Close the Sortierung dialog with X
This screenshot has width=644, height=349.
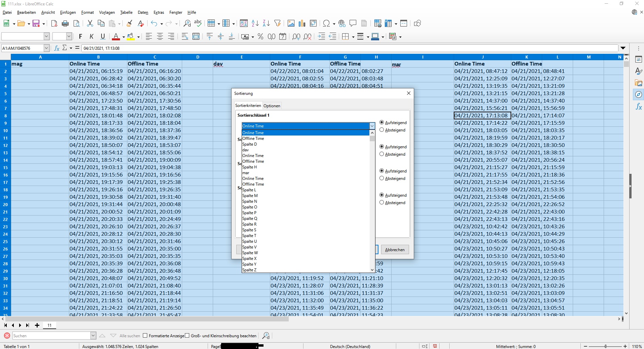(409, 93)
